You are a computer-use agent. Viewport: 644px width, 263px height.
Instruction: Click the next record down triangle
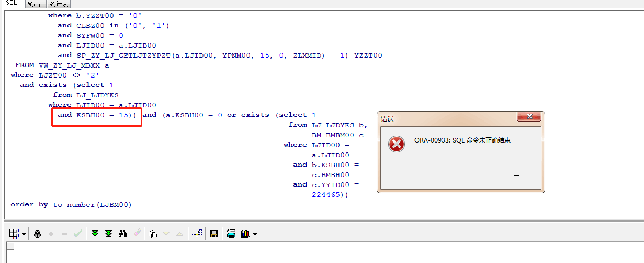(x=166, y=234)
